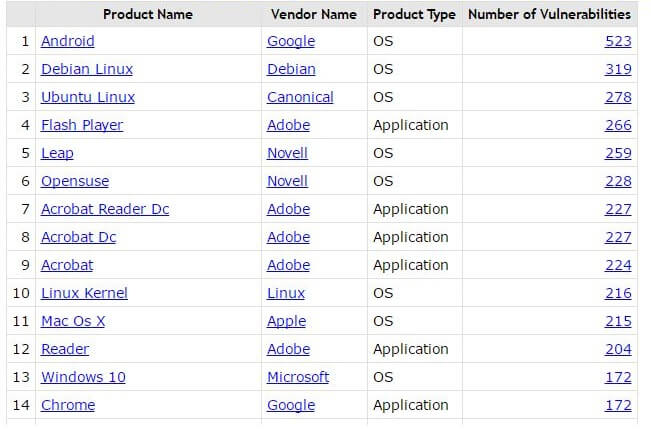Open the Ubuntu Linux product page
The width and height of the screenshot is (651, 429).
click(87, 97)
